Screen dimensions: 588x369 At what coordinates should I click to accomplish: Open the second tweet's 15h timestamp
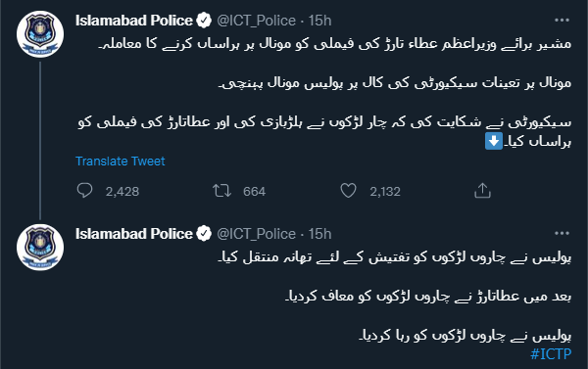coord(319,234)
